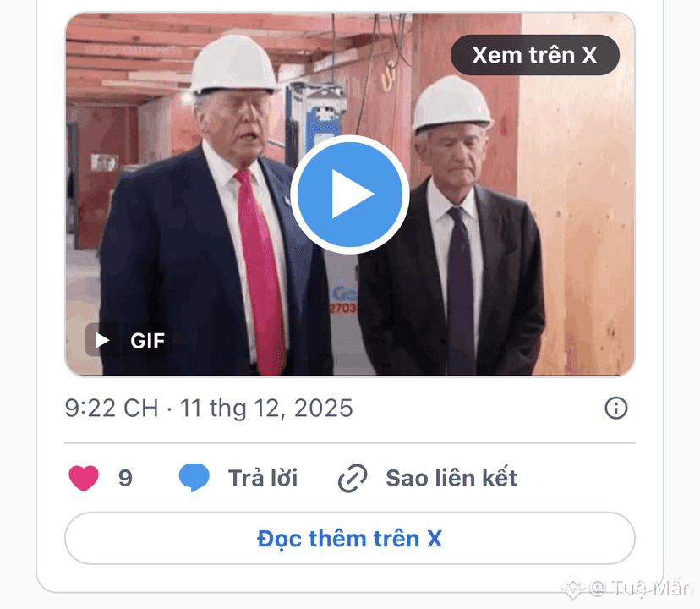Viewport: 700px width, 609px height.
Task: Click the diamond logo in the watermark
Action: pos(573,588)
